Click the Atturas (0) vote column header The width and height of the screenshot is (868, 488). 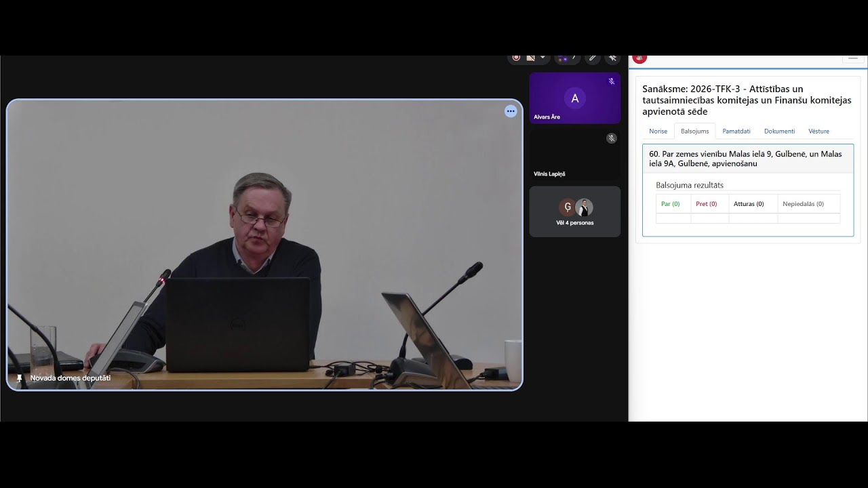click(x=752, y=204)
